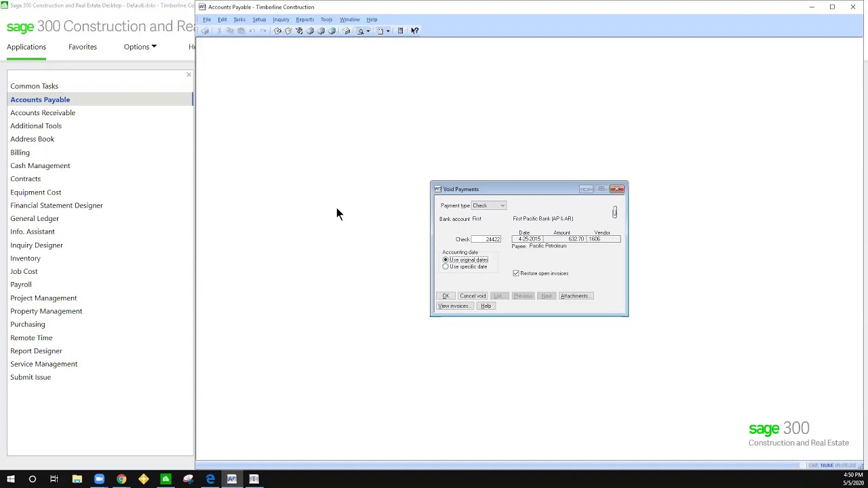
Task: Open File Explorer from taskbar
Action: [77, 479]
